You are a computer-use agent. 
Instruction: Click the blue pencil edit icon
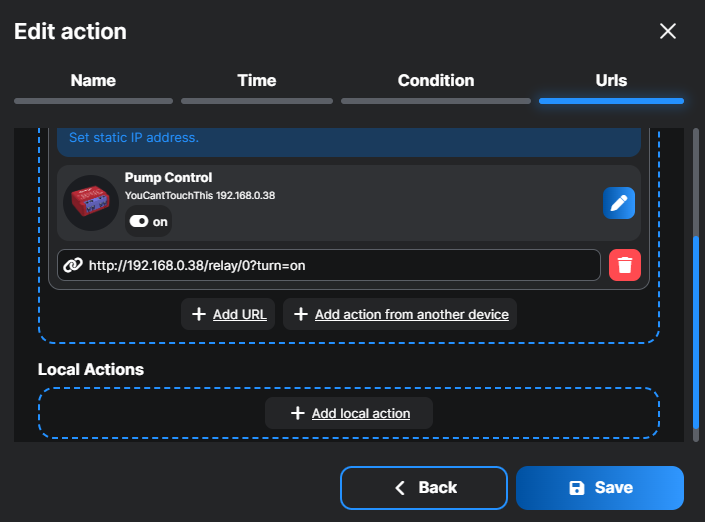619,203
